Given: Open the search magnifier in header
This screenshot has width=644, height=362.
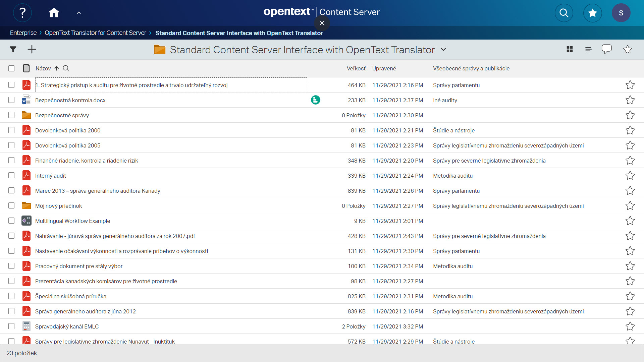Looking at the screenshot, I should tap(564, 13).
